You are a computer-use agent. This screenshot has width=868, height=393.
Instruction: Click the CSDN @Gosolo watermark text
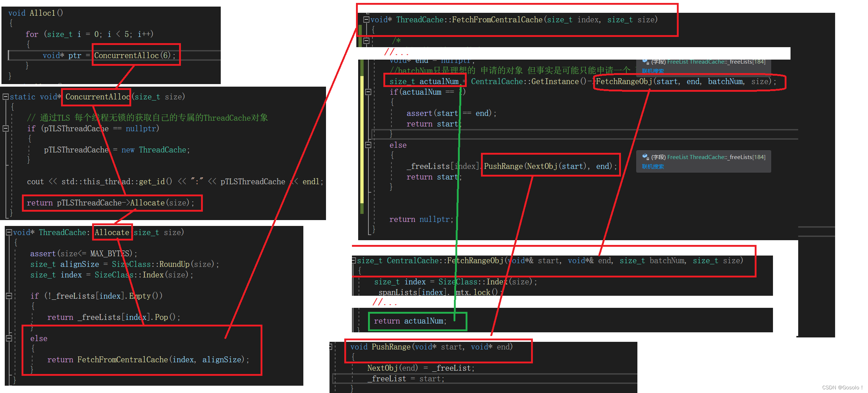click(841, 387)
